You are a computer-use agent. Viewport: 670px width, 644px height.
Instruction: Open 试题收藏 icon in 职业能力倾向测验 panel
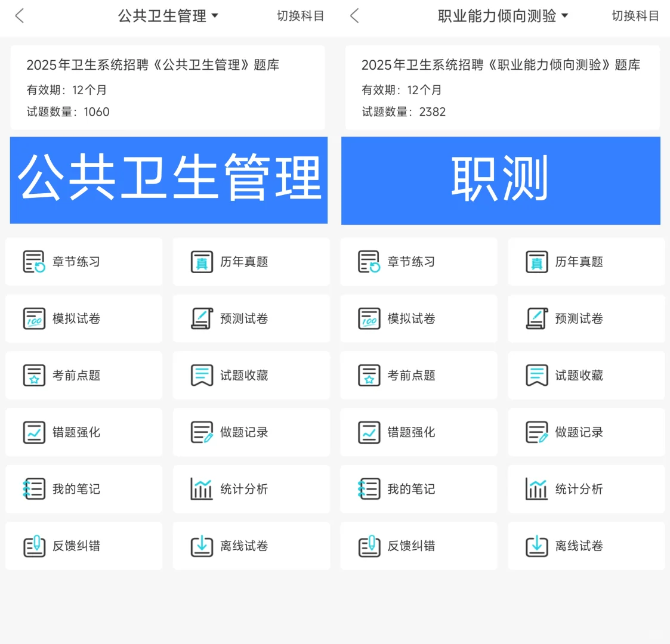coord(537,375)
